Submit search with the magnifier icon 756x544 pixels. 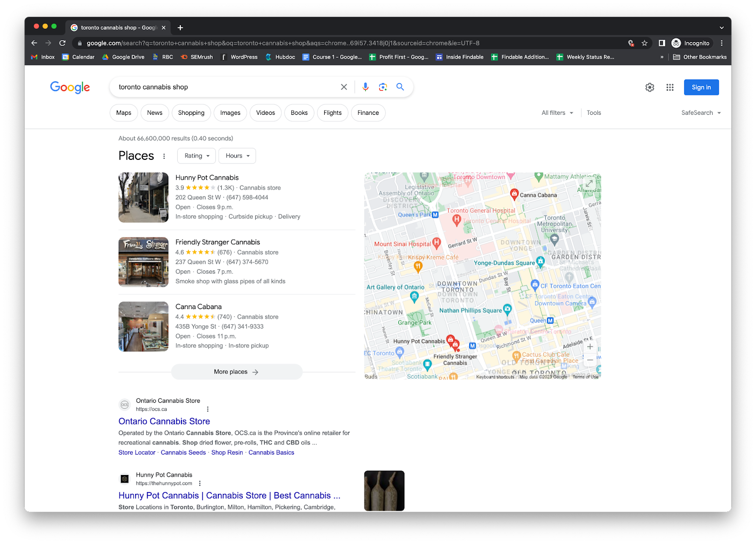[400, 87]
